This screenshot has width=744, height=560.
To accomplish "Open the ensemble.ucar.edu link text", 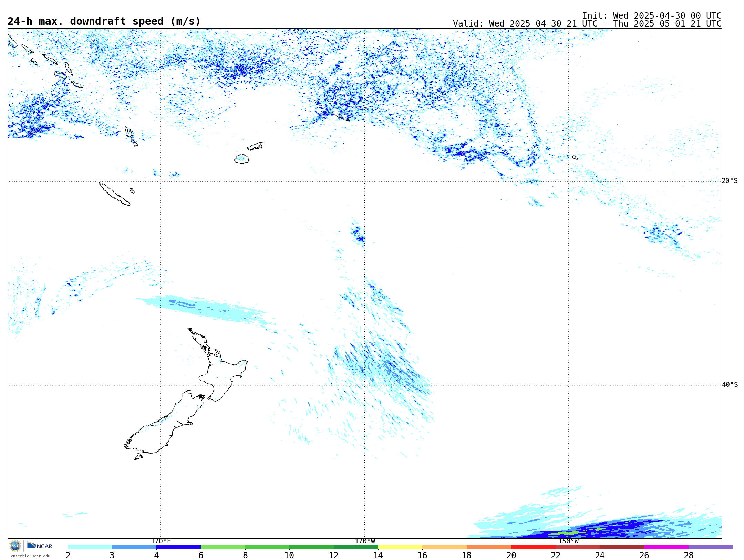I will point(31,556).
